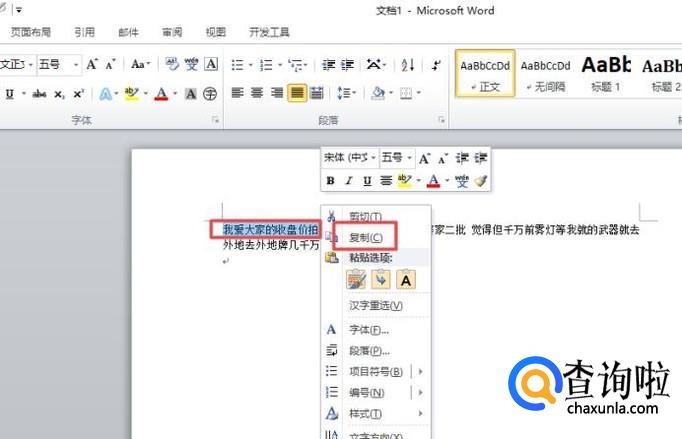Click Clear Formatting eraser icon in ribbon

point(172,64)
